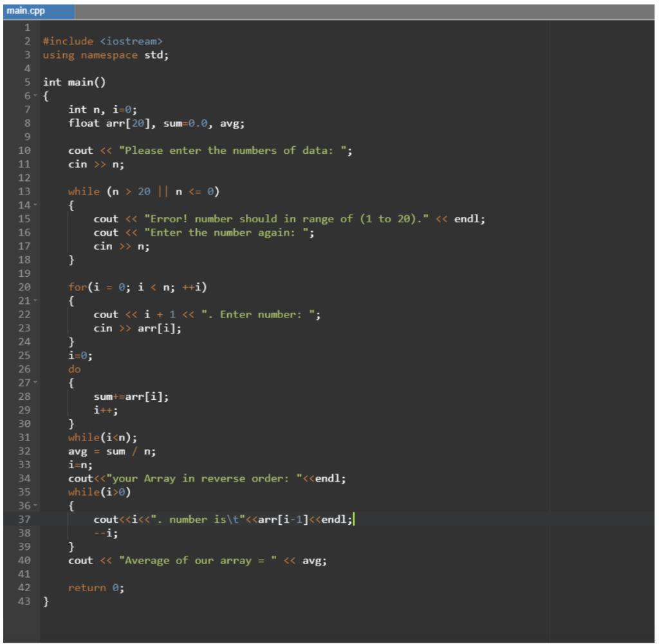Click 'avg;' at end of line 40
Viewport: 659px width, 644px height.
coord(314,561)
